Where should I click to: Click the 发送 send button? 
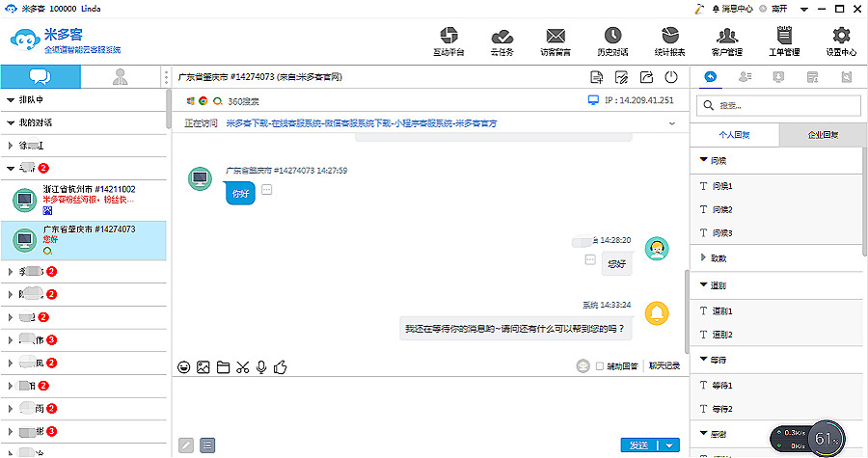[x=638, y=445]
